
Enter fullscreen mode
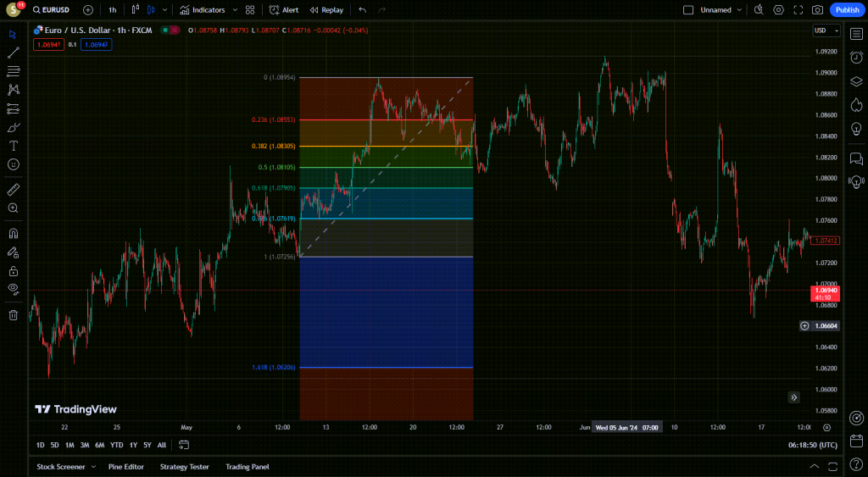[x=798, y=10]
